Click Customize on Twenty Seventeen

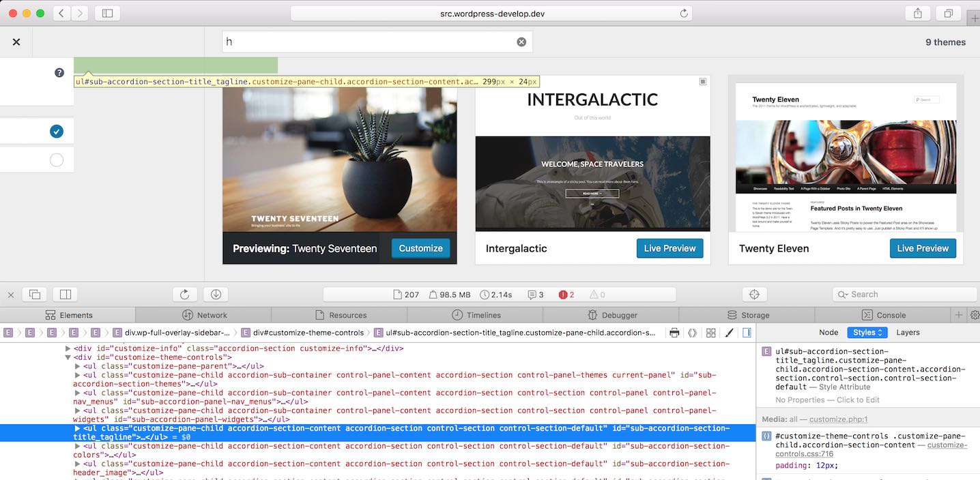[x=420, y=248]
